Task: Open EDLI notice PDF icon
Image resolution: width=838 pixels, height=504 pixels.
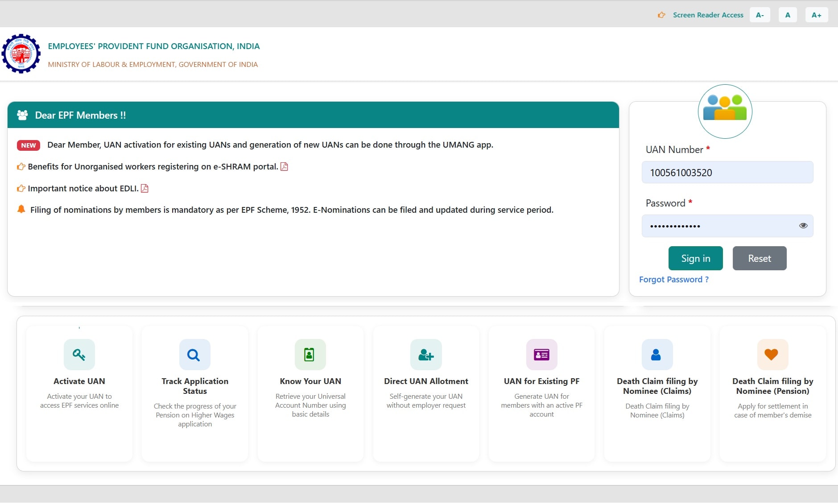Action: 144,188
